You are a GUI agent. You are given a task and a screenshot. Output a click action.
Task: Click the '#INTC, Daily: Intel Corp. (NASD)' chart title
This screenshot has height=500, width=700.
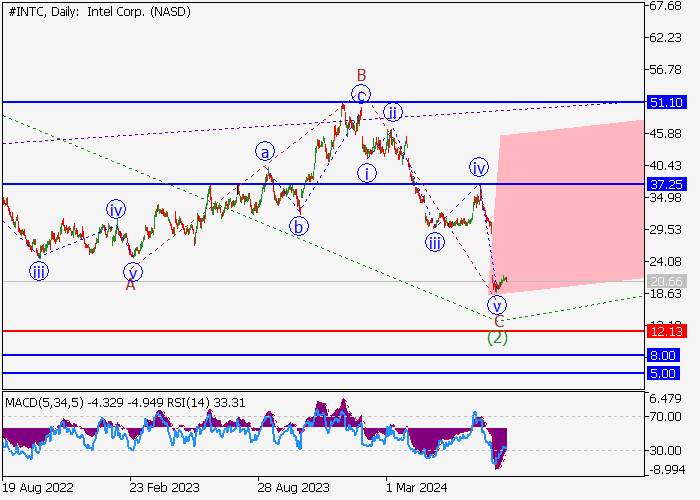click(x=99, y=12)
